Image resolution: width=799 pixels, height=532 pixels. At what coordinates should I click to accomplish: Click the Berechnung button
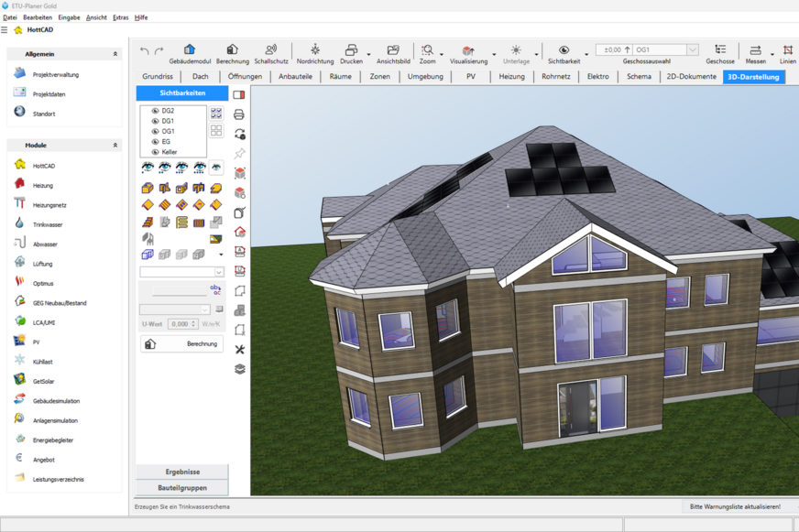(181, 343)
